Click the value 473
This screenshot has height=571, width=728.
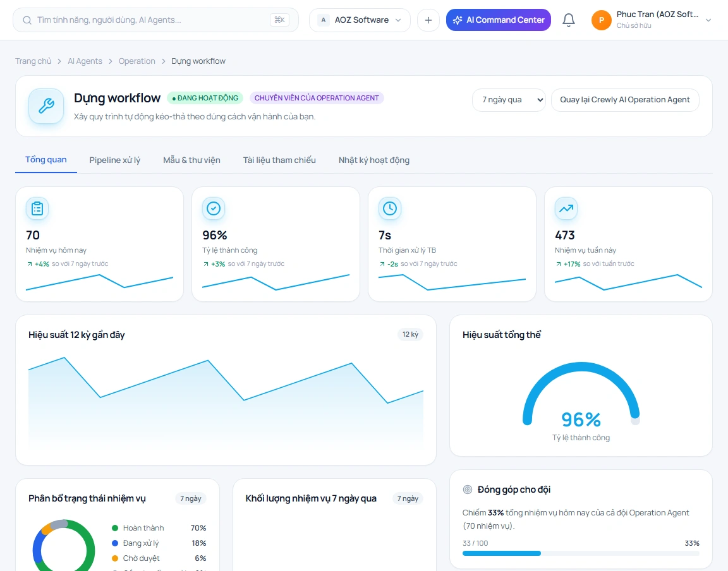click(x=564, y=236)
